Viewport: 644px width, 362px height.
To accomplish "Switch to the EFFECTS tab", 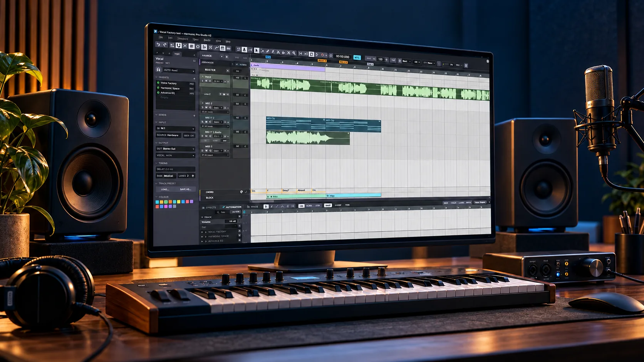I will point(209,207).
